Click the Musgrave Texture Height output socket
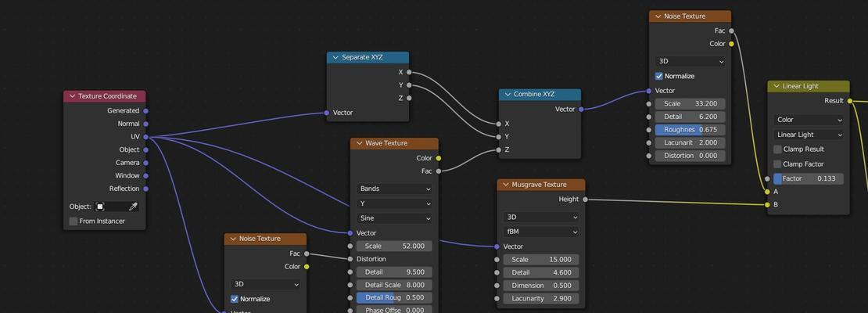The width and height of the screenshot is (868, 313). click(585, 200)
